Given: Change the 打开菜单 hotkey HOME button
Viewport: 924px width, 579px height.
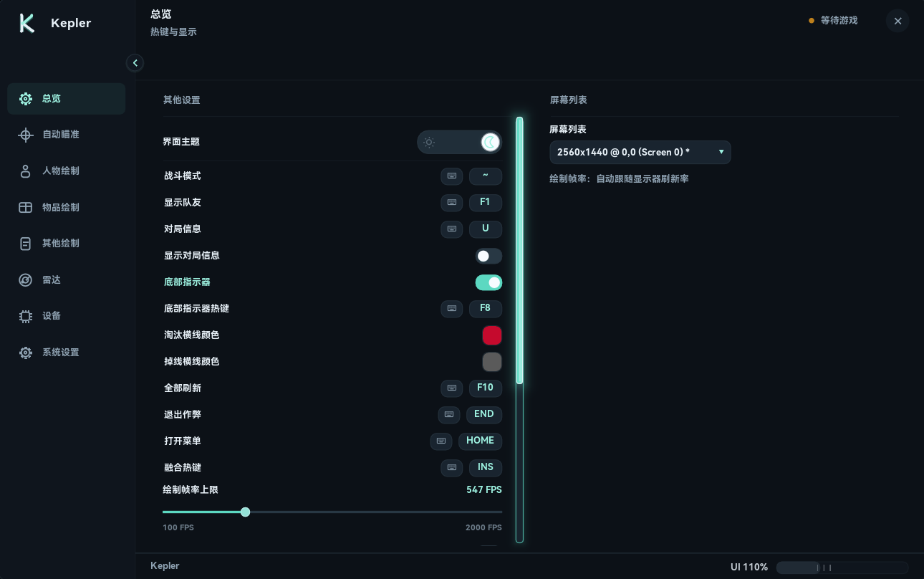Looking at the screenshot, I should (x=480, y=441).
